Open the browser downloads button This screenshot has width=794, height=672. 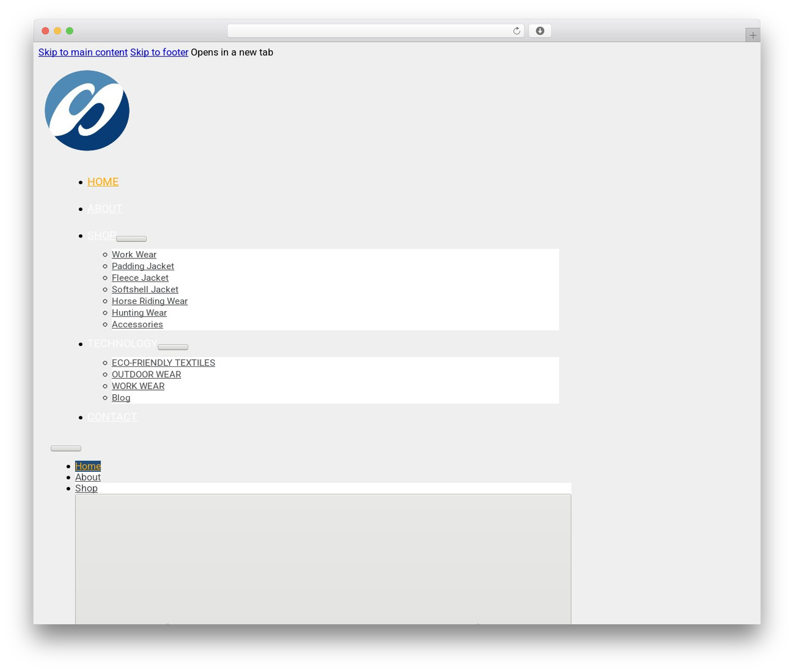[x=540, y=31]
